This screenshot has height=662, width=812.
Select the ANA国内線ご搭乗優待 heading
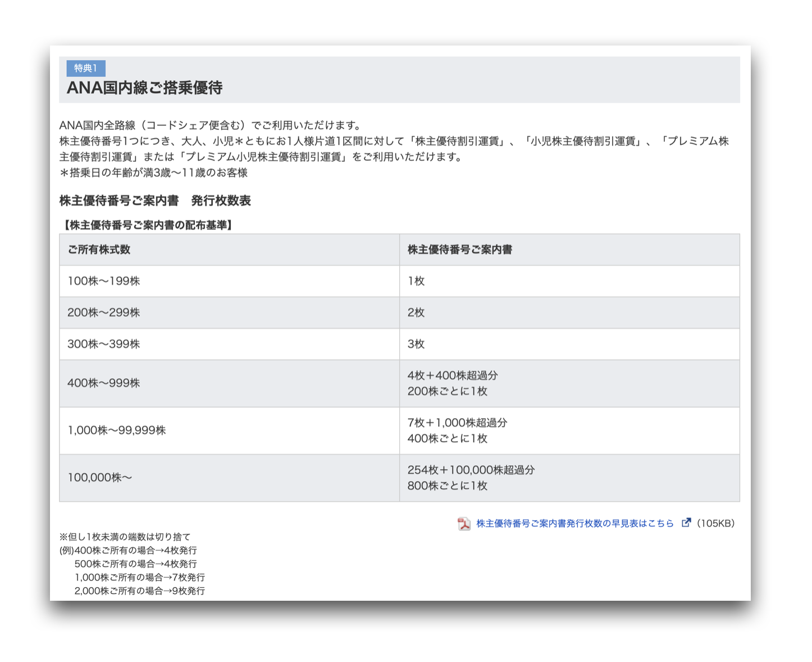tap(145, 88)
